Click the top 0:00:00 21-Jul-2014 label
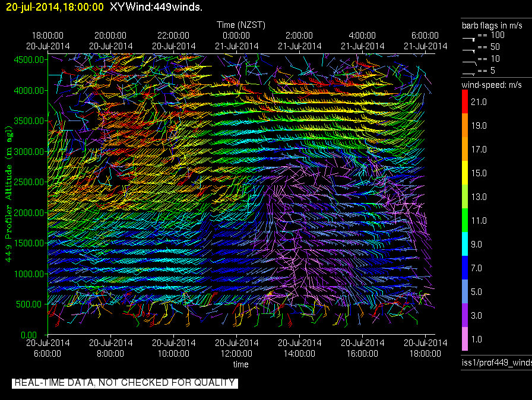 [x=236, y=41]
